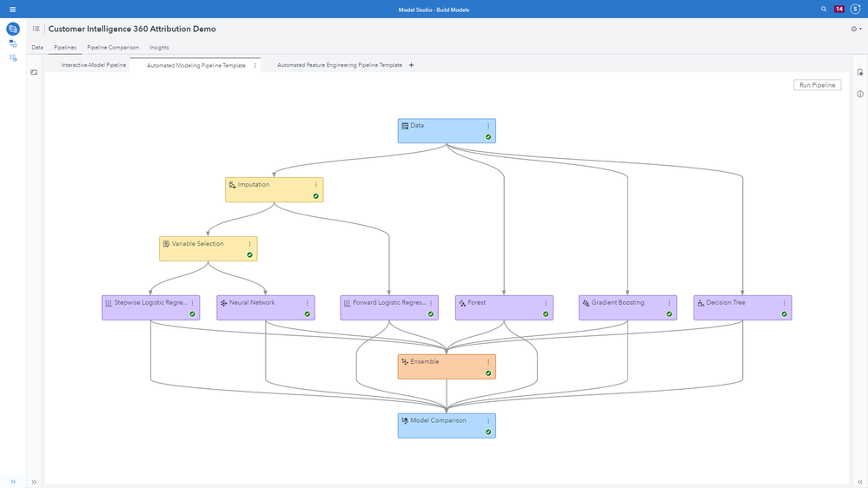Click Decision Tree node success checkmark
Screen dimensions: 868x488
coord(785,314)
